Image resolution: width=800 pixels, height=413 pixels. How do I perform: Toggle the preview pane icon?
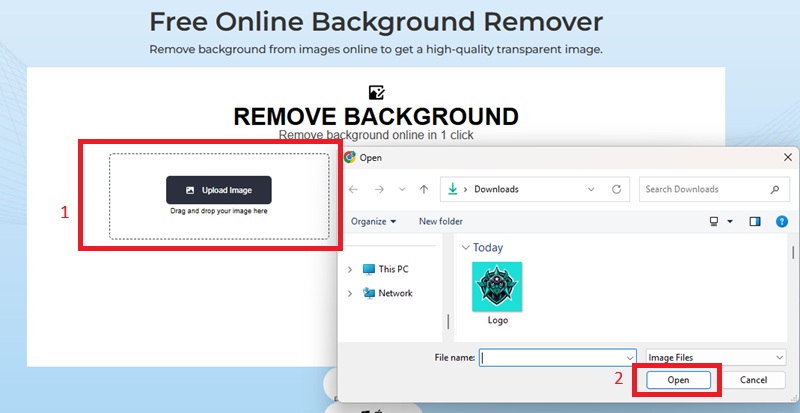tap(755, 221)
